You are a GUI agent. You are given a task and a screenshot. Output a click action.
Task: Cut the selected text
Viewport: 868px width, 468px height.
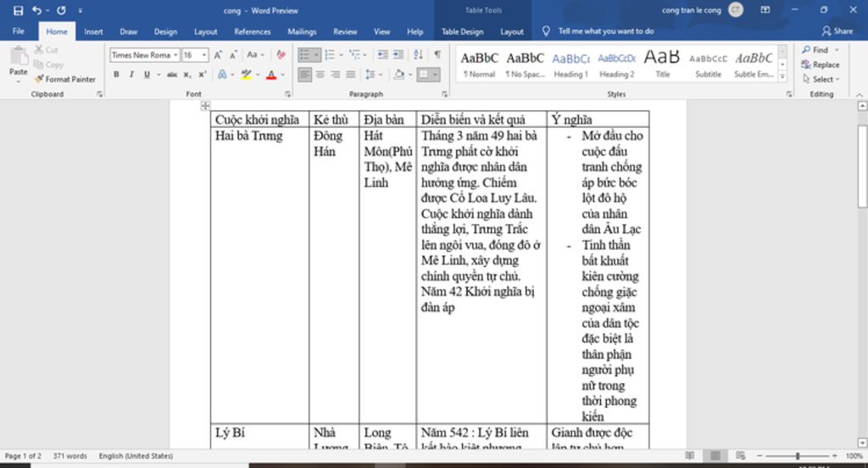(x=46, y=50)
